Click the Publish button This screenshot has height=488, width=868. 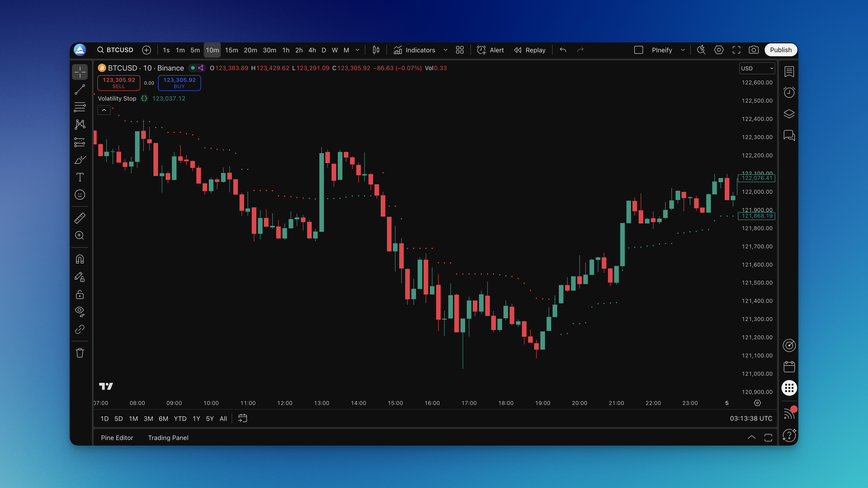click(x=780, y=50)
